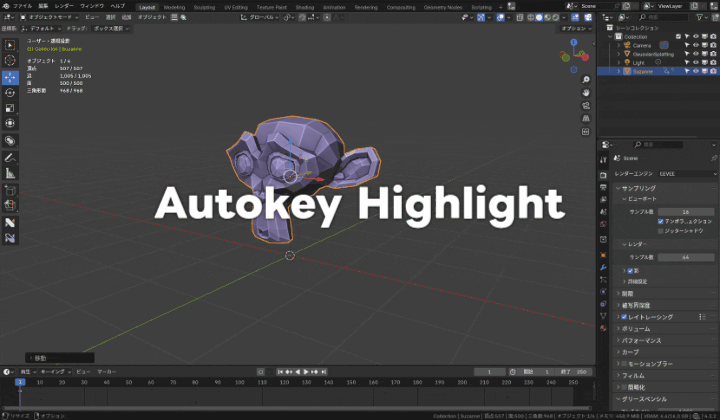Open the drag box-select dropdown

[111, 28]
